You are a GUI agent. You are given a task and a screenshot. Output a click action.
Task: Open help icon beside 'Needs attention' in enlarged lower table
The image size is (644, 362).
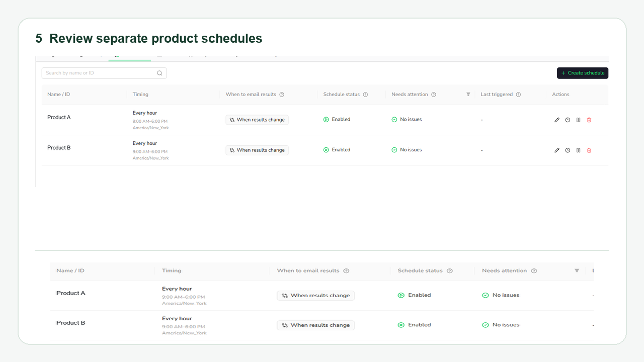point(534,270)
